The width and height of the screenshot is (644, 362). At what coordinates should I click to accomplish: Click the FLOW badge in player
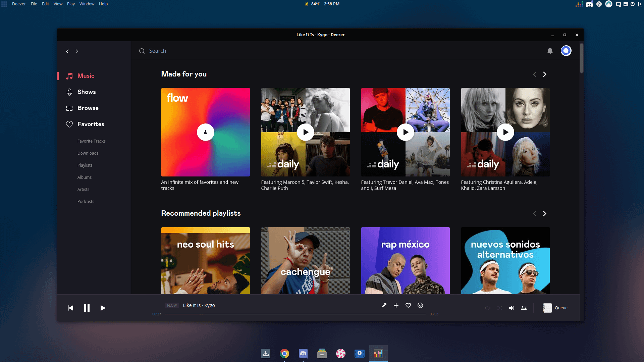click(172, 305)
